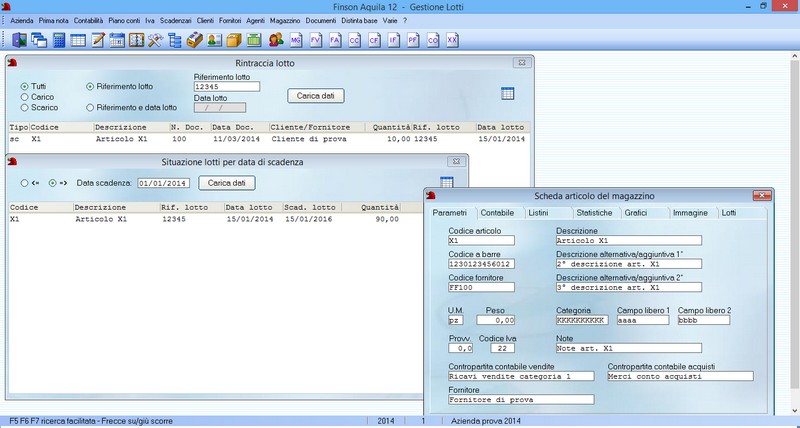Image resolution: width=800 pixels, height=428 pixels.
Task: Click the two people users icon
Action: [x=276, y=40]
